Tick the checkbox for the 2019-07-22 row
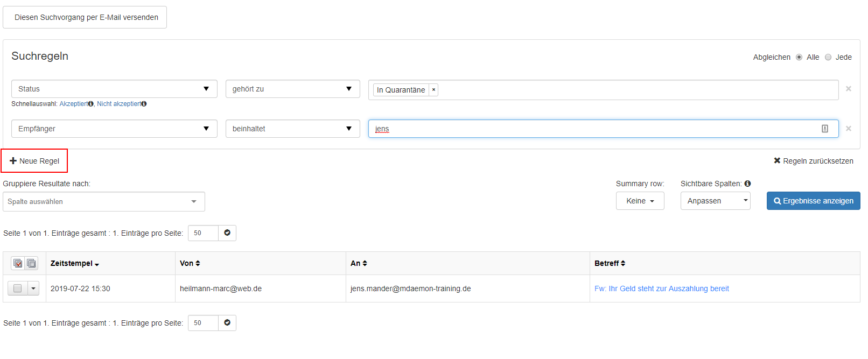This screenshot has width=868, height=359. click(18, 288)
